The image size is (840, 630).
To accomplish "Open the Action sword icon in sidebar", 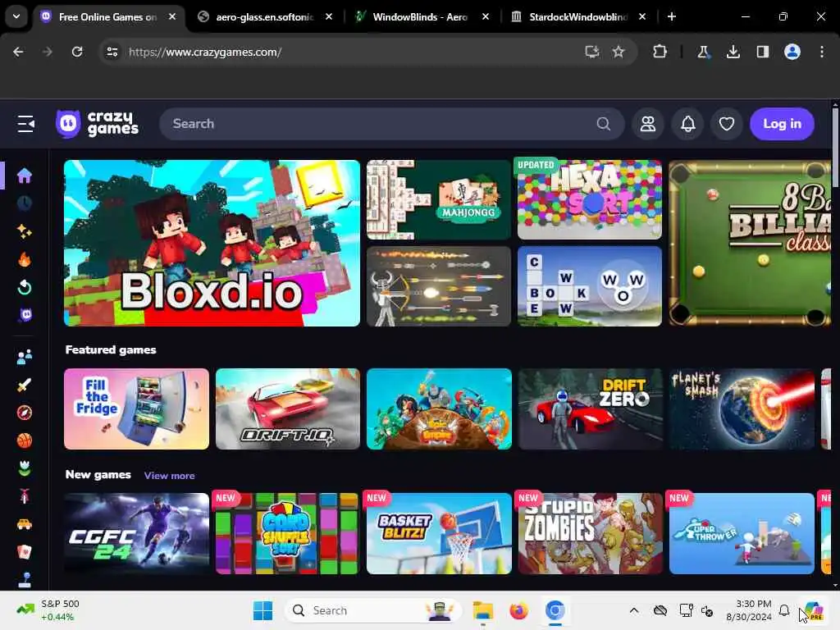I will [x=24, y=385].
